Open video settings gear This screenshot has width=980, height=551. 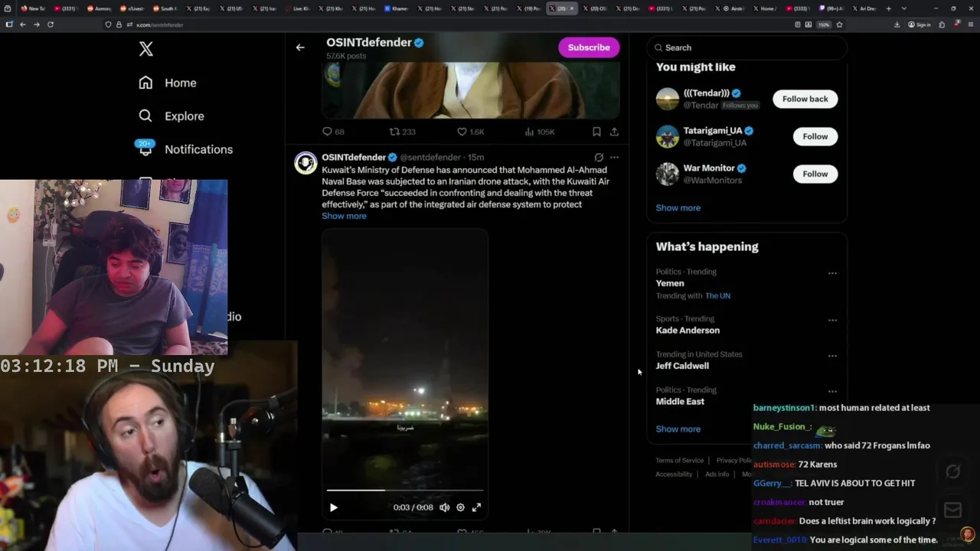pyautogui.click(x=460, y=507)
